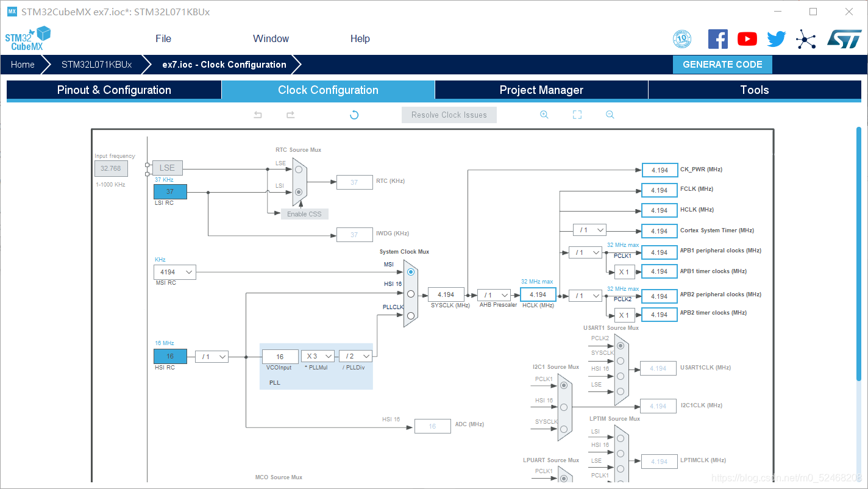Select MSI in System Clock Mux

pyautogui.click(x=411, y=271)
